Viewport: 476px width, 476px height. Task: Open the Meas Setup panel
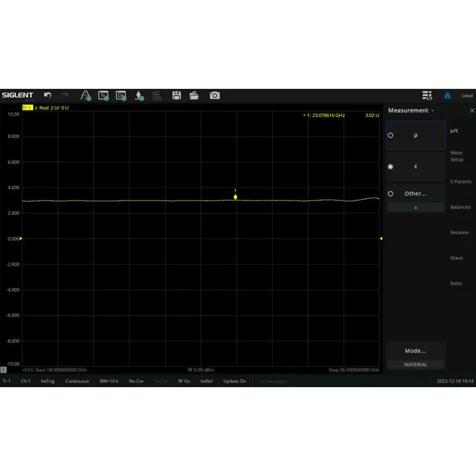click(x=456, y=156)
